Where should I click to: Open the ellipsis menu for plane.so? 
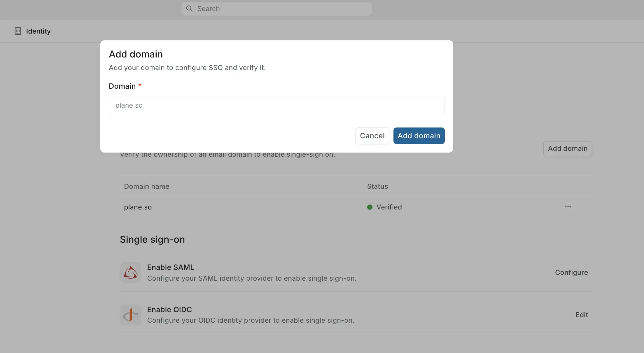click(568, 207)
